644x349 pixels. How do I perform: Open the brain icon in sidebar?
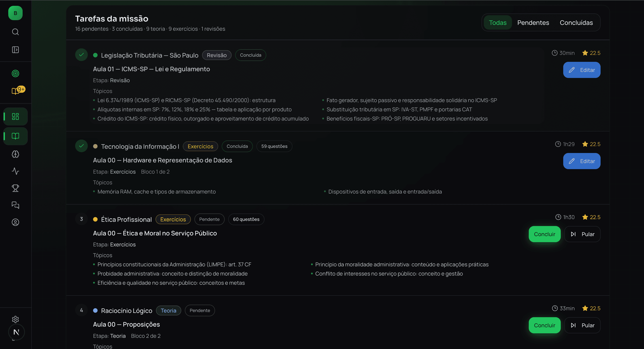(15, 154)
